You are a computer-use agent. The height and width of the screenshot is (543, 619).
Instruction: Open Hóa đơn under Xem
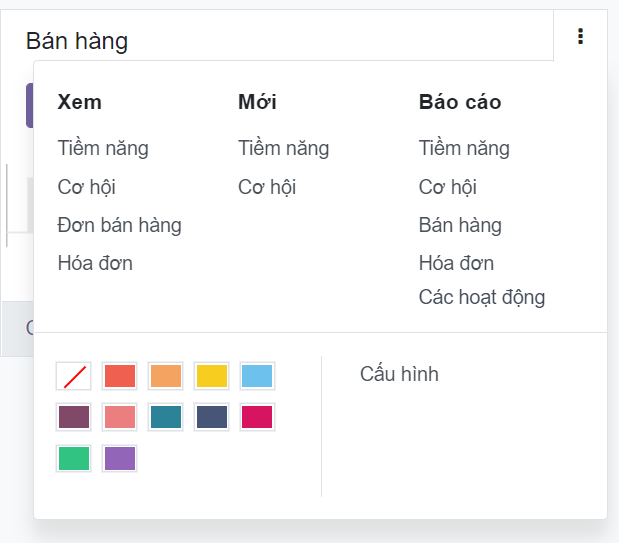tap(95, 263)
